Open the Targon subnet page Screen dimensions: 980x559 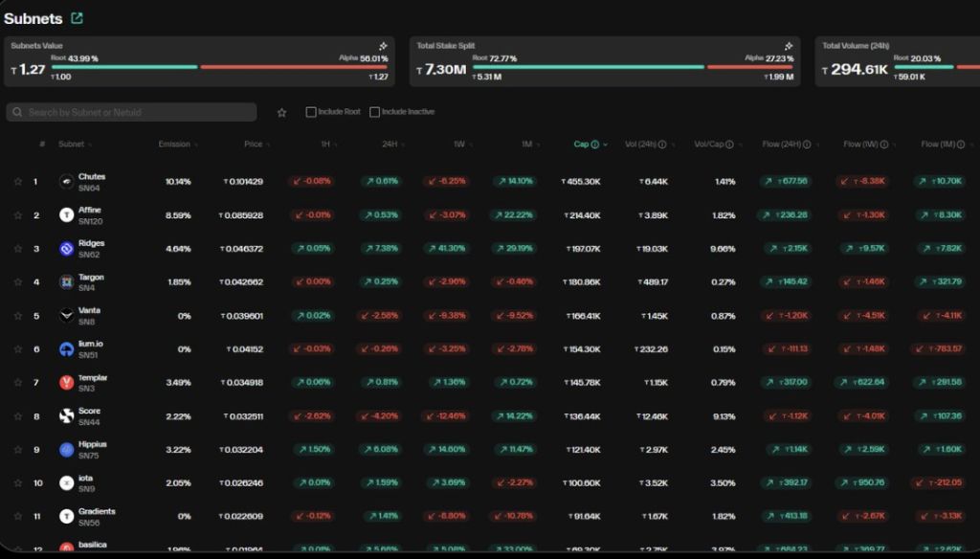pos(91,277)
